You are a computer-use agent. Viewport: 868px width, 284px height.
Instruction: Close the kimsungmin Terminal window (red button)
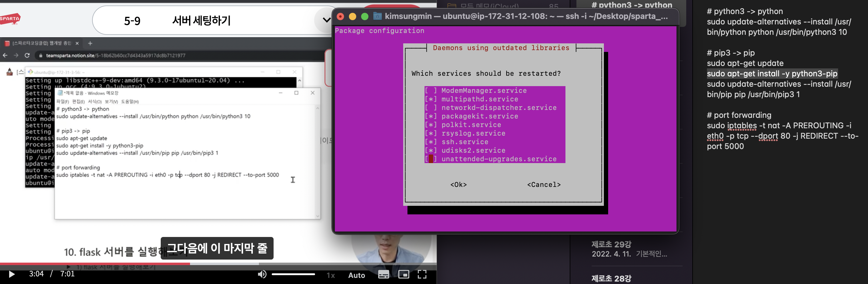[x=340, y=16]
